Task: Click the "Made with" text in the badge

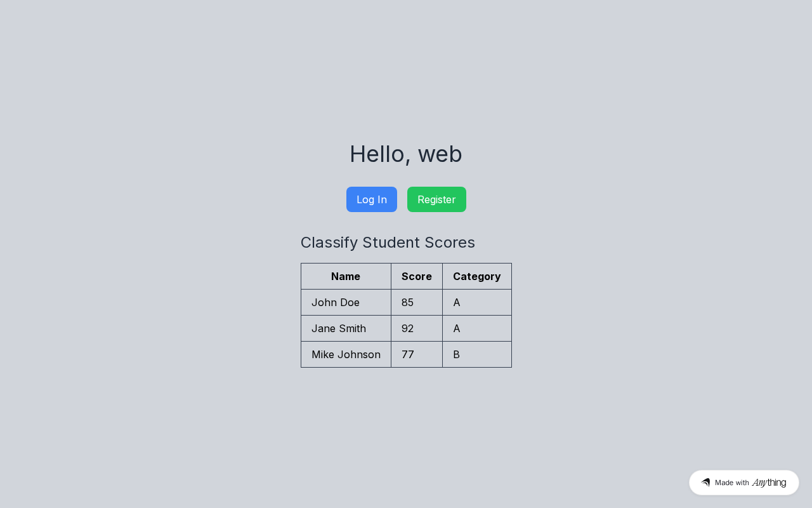Action: [x=731, y=483]
